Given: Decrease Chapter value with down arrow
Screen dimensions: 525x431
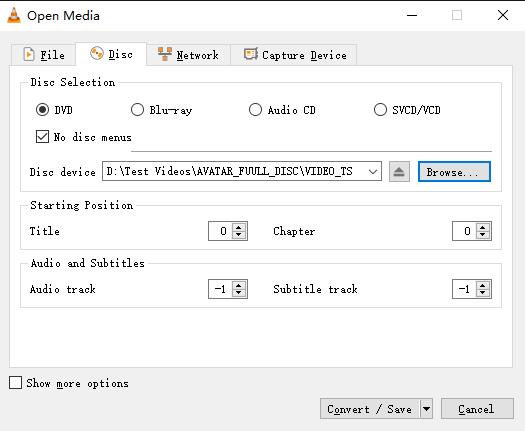Looking at the screenshot, I should pos(482,235).
